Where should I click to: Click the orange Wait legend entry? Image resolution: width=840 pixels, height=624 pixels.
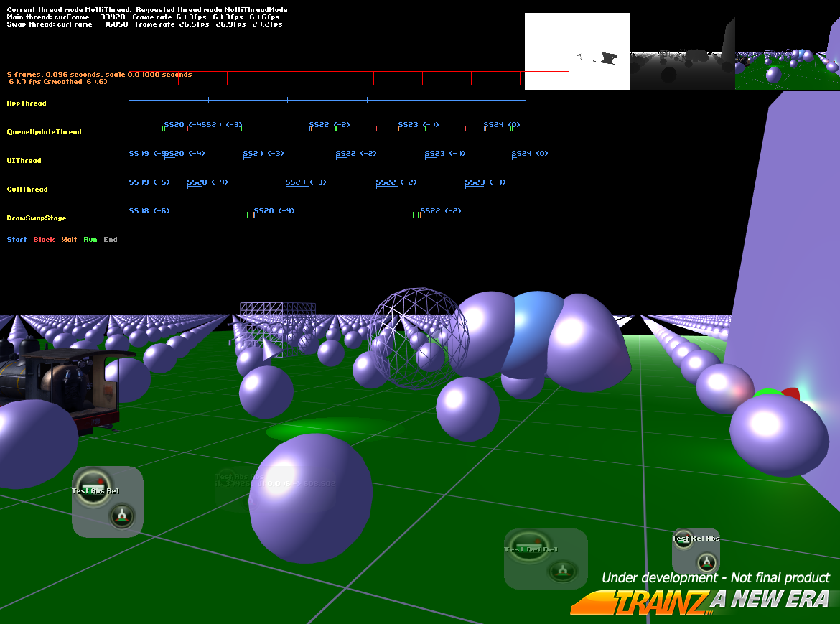tap(69, 240)
